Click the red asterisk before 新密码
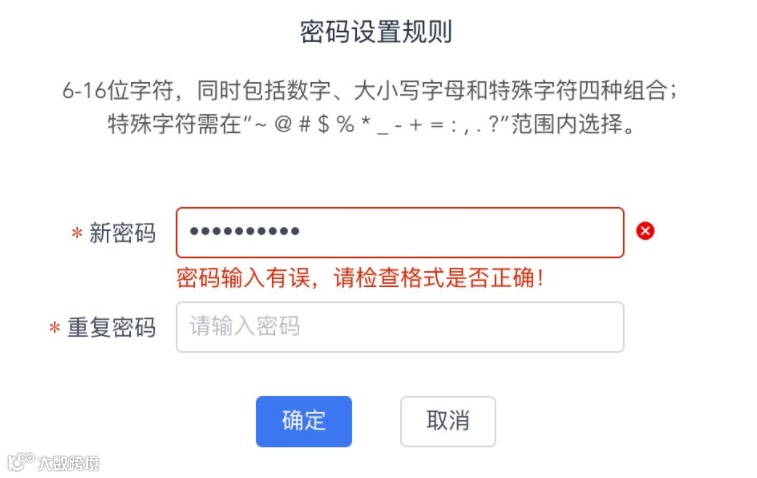Screen dimensions: 757x478 pos(76,234)
